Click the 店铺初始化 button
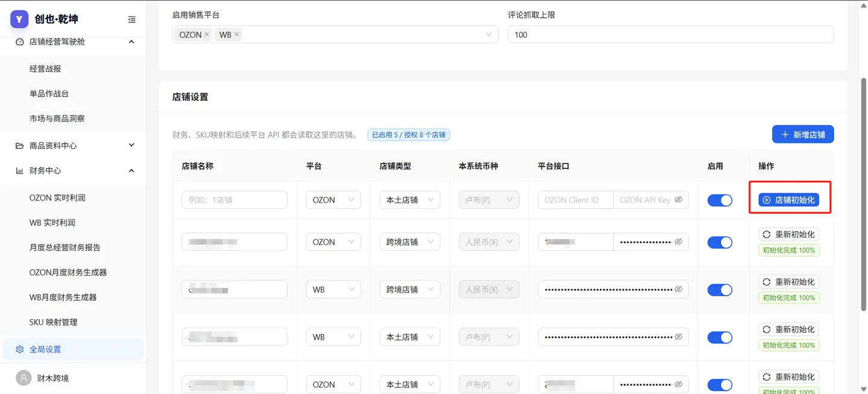The width and height of the screenshot is (868, 394). 788,200
